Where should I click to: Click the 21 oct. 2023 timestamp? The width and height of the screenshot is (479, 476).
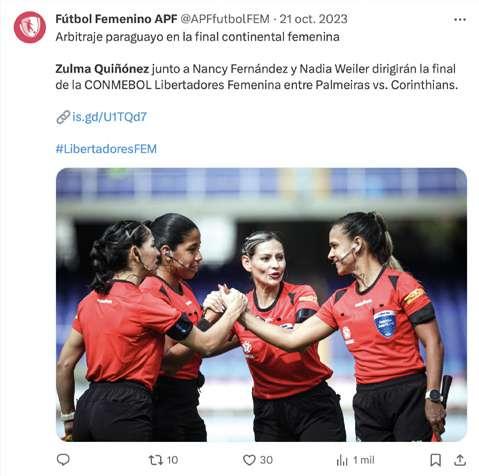click(x=313, y=19)
